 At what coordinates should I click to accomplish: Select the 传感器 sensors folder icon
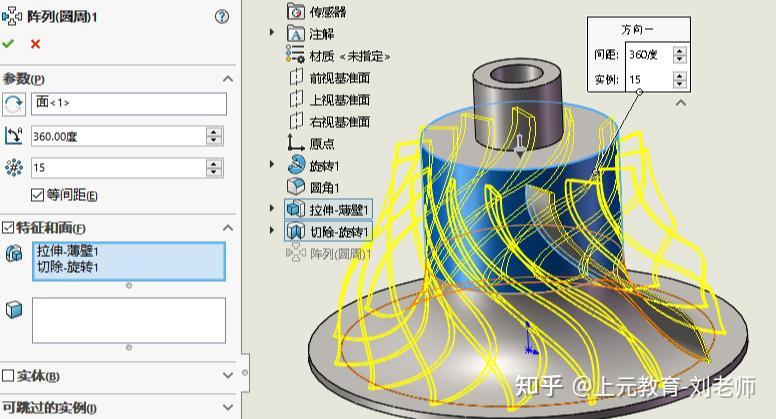[296, 11]
